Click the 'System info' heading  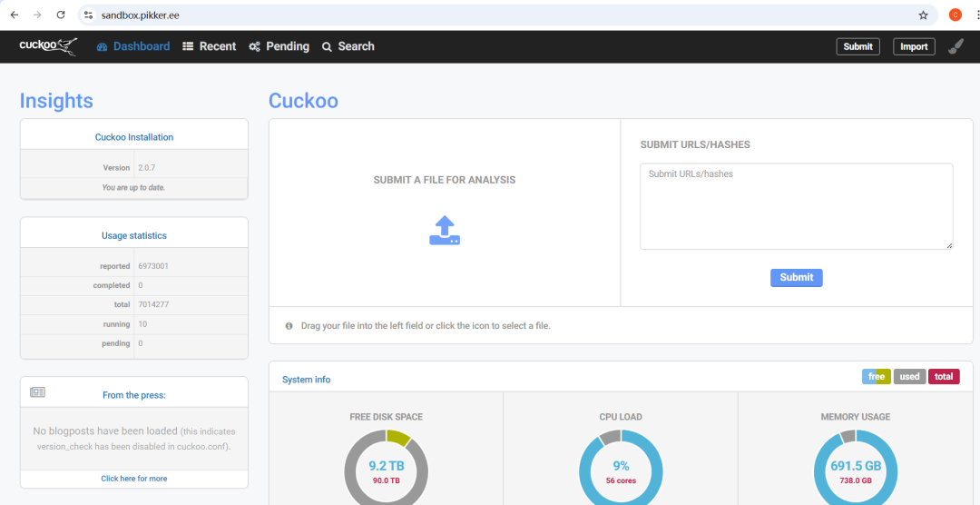tap(307, 380)
